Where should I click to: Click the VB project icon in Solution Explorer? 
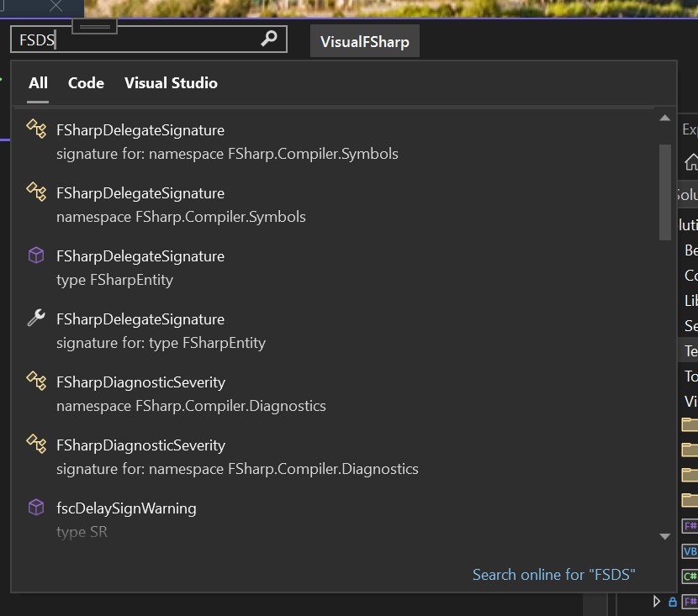690,550
